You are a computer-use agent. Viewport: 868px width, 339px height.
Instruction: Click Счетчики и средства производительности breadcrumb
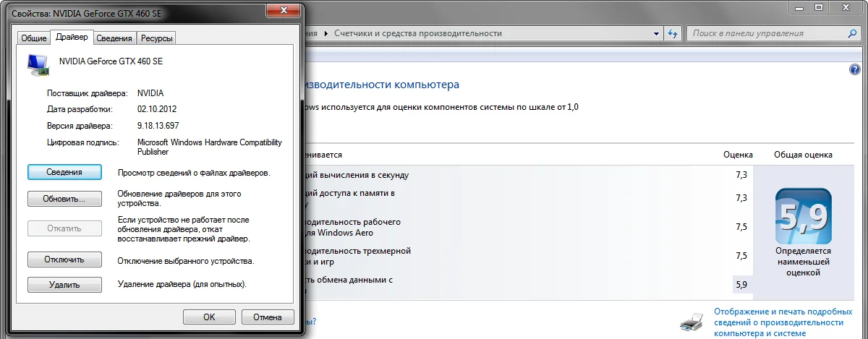(x=418, y=33)
